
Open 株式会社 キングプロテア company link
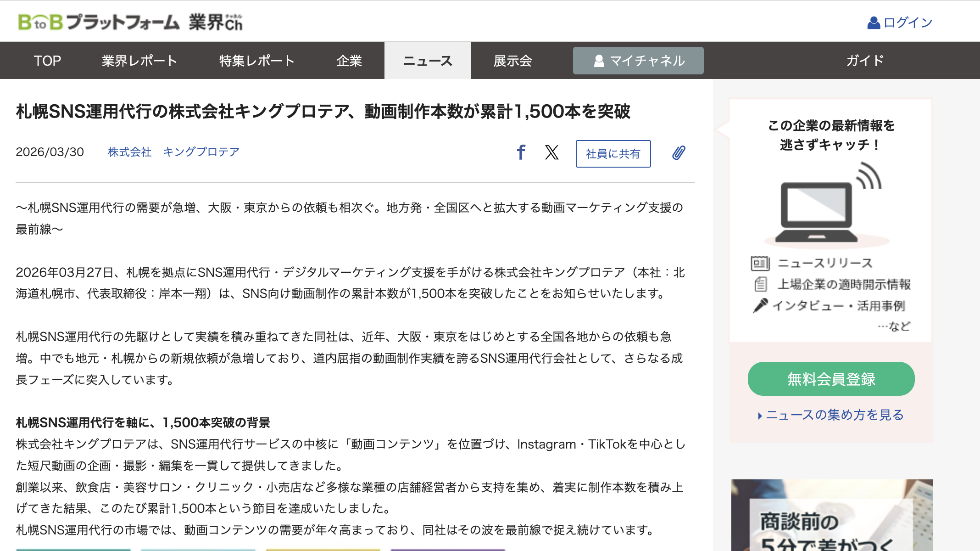coord(173,152)
